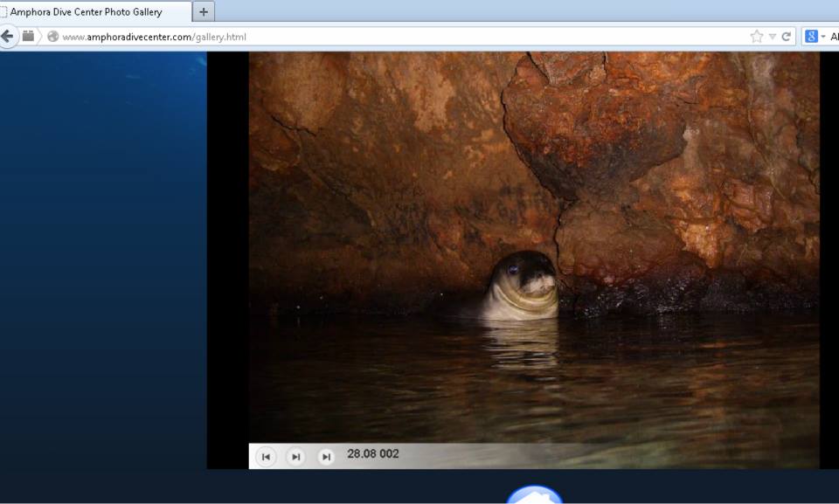The image size is (839, 504).
Task: Open the address bar history dropdown arrow
Action: click(x=772, y=37)
